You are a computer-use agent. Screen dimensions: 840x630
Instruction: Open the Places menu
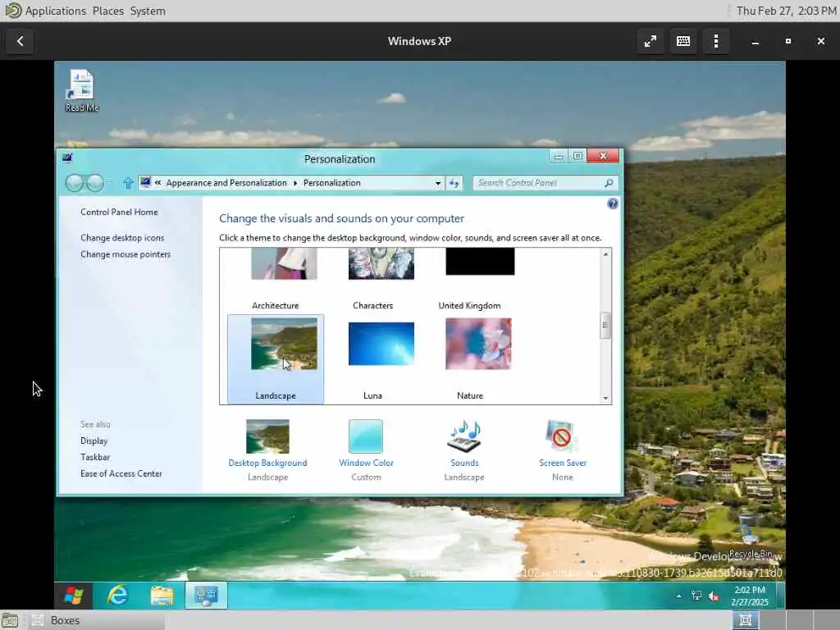click(107, 11)
